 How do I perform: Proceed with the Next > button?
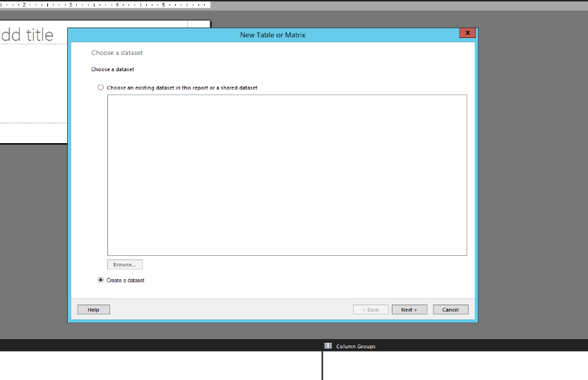pyautogui.click(x=409, y=309)
